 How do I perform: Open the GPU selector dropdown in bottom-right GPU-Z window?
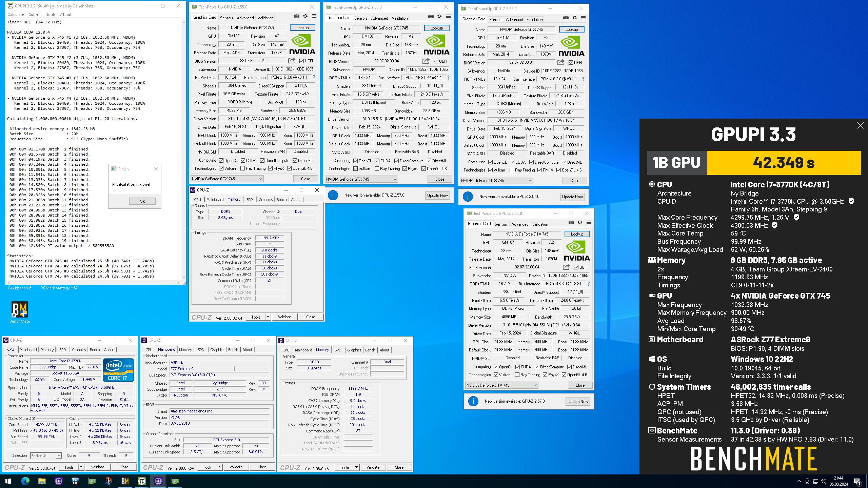[501, 385]
